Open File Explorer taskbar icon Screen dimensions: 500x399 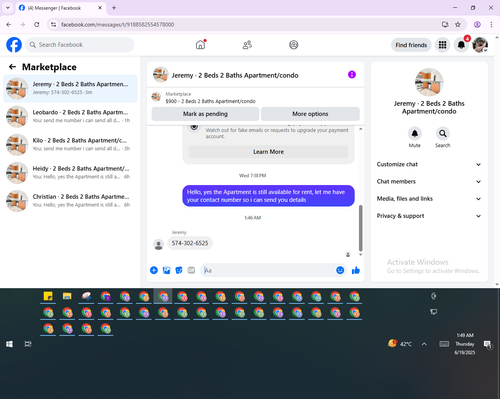click(x=67, y=296)
